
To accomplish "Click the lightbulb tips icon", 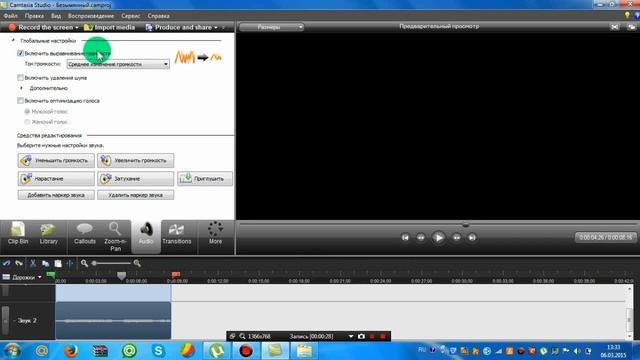I will tap(627, 15).
